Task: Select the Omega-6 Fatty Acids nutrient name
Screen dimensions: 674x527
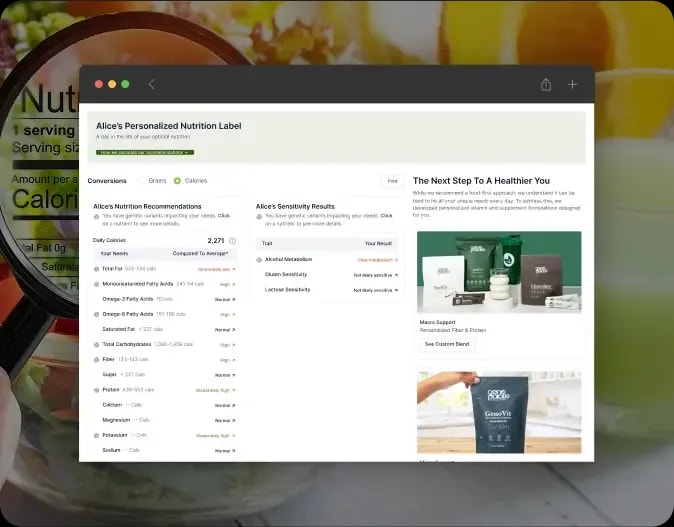Action: 128,314
